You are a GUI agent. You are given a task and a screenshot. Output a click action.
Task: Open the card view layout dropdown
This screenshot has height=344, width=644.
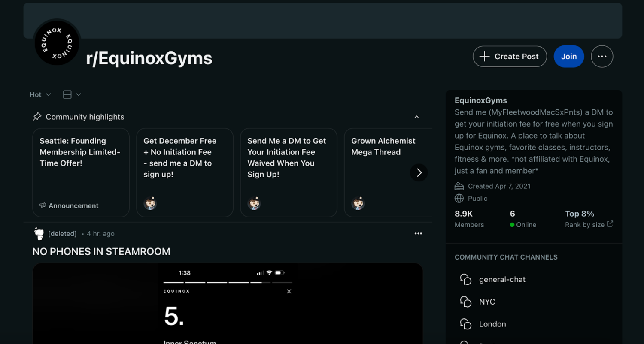[x=72, y=94]
